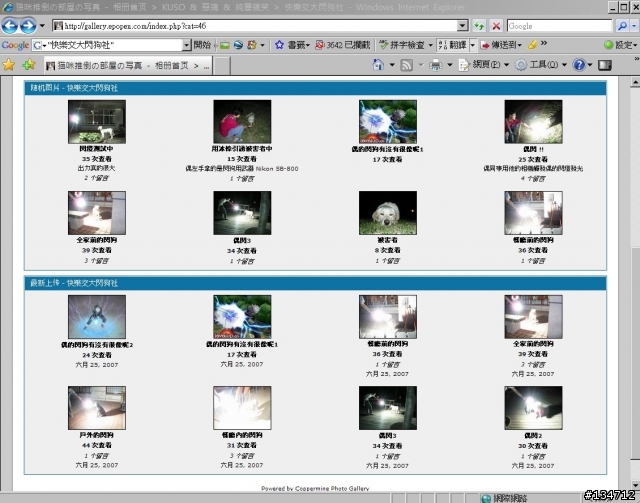
Task: Open the 工具(O) tools menu
Action: (x=541, y=65)
